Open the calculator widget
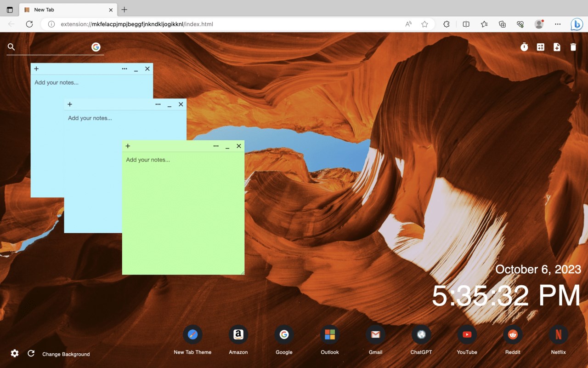The image size is (588, 368). (541, 47)
